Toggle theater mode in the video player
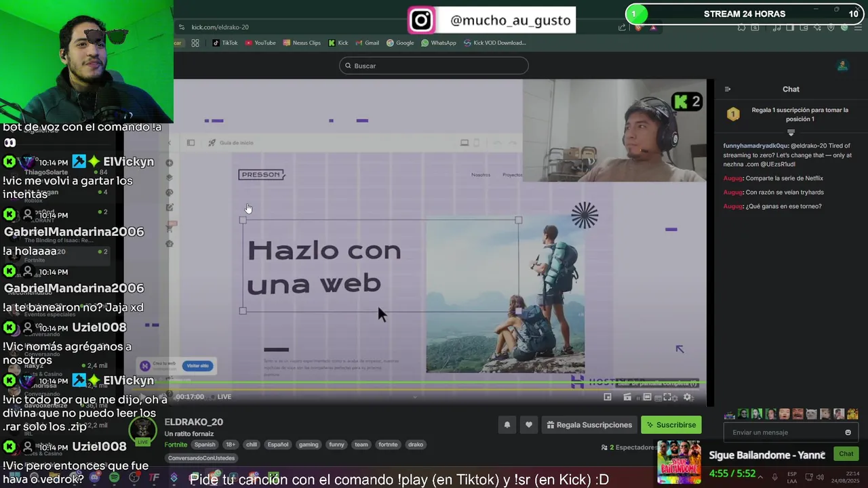This screenshot has height=488, width=868. click(x=648, y=397)
